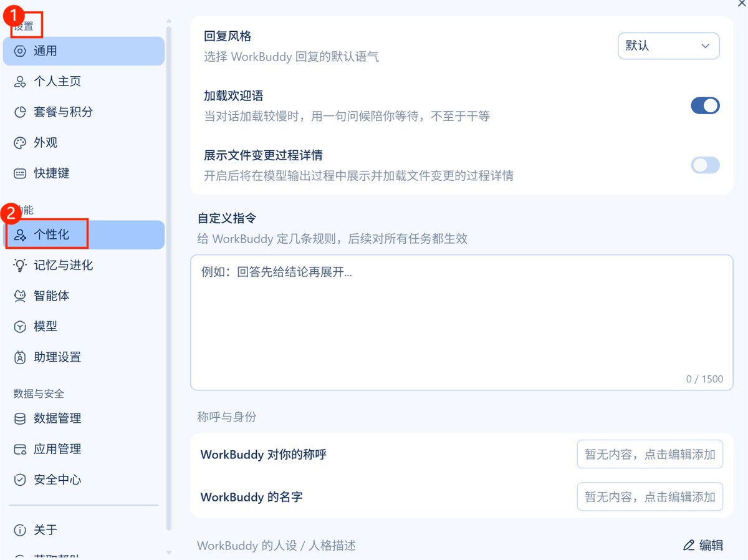
Task: Click the WorkBuddy 的名字 input field
Action: point(650,497)
